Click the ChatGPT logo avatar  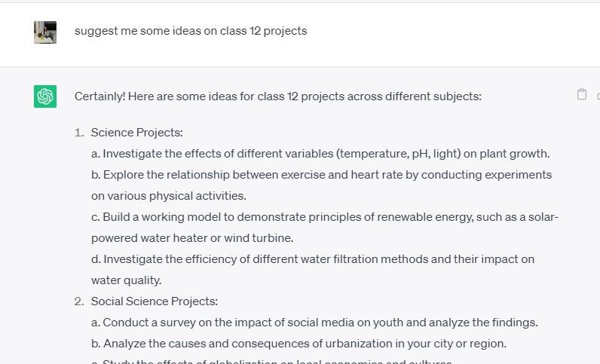pos(45,96)
